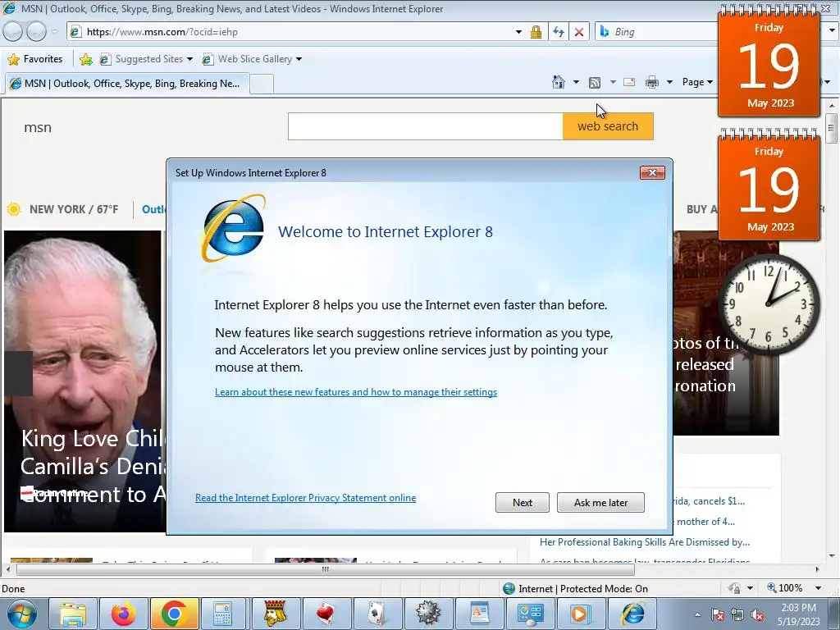Launch Firefox from the taskbar

pos(123,614)
